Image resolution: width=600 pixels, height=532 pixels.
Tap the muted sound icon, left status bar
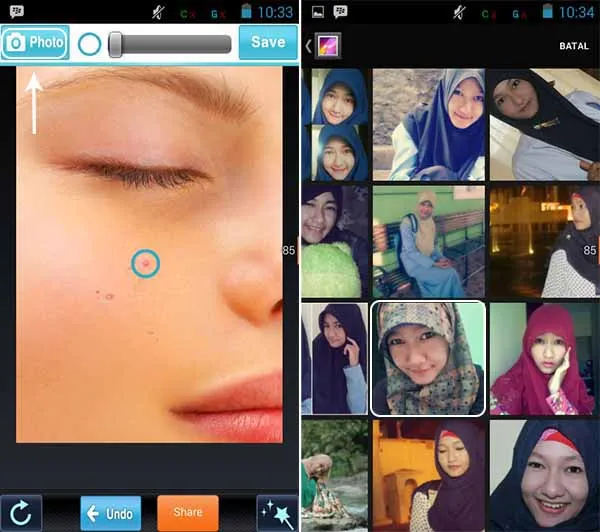pos(158,13)
